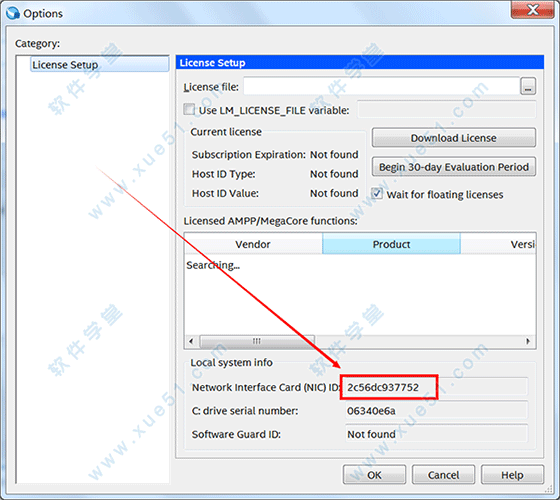
Task: Click the Product column header
Action: (x=391, y=244)
